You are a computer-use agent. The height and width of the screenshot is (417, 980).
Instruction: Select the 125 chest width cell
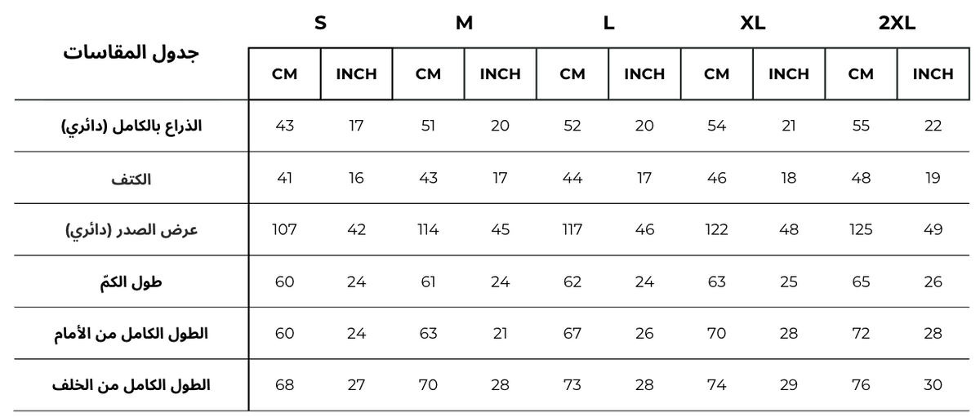[x=861, y=229]
